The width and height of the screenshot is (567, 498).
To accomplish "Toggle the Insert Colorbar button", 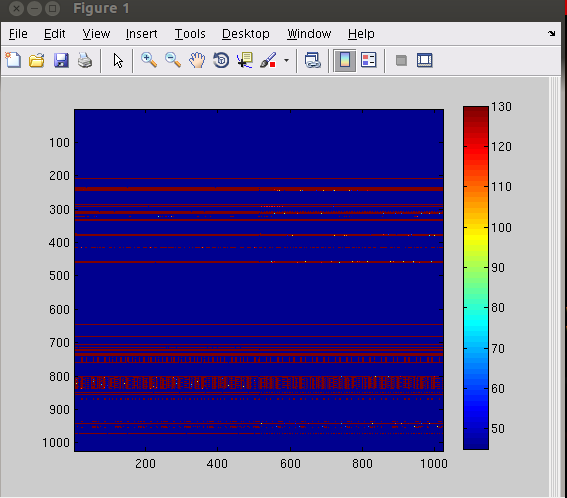I will tap(345, 60).
